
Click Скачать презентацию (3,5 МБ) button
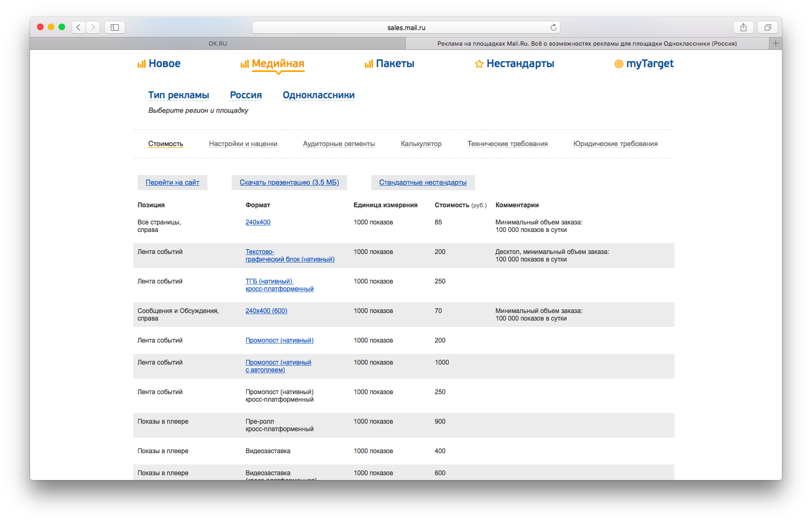click(289, 183)
